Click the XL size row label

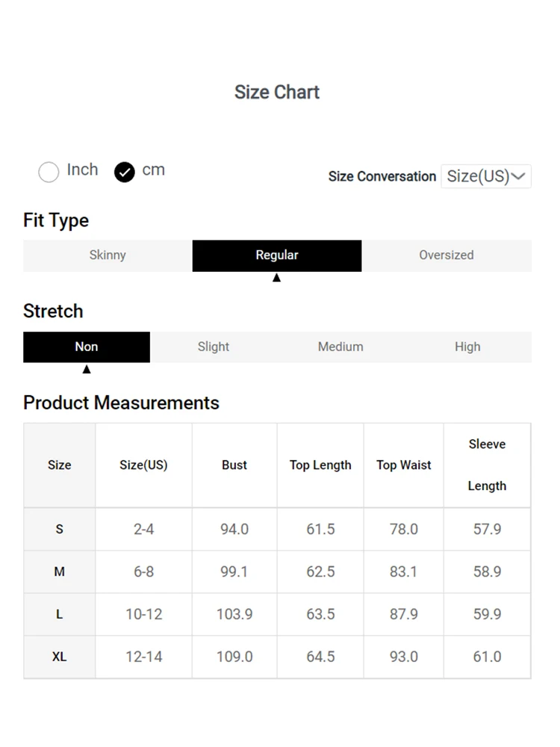coord(60,657)
